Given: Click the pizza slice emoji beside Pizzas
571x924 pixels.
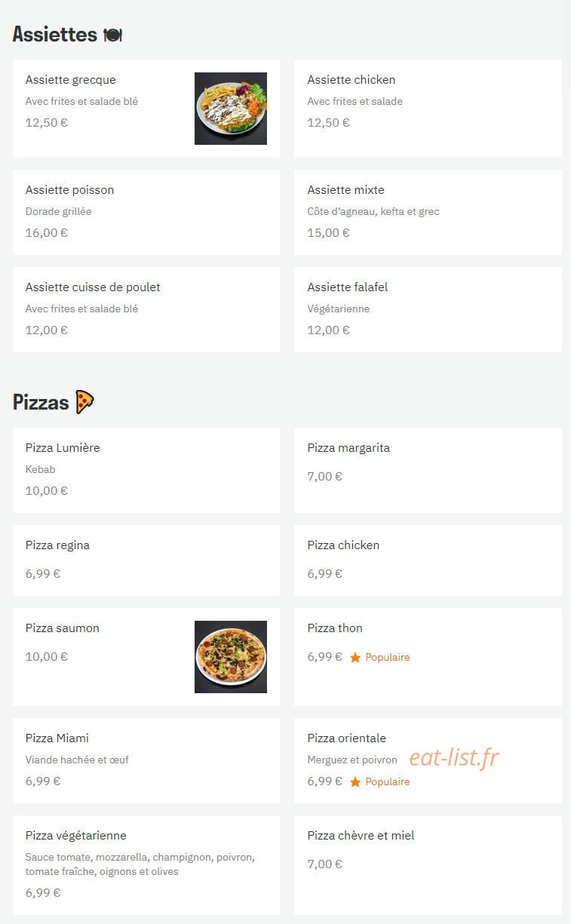Looking at the screenshot, I should (x=85, y=402).
